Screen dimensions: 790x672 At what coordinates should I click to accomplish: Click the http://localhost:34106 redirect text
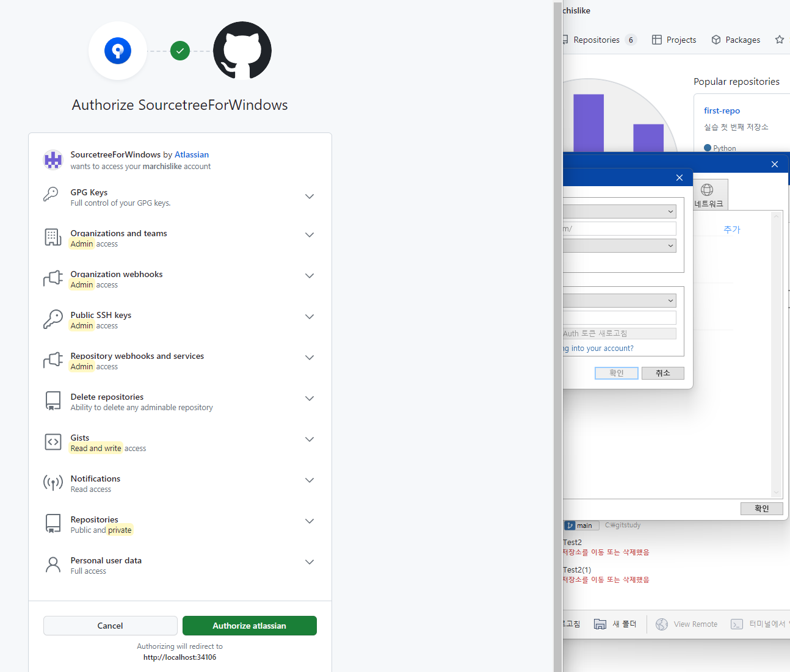(x=180, y=657)
